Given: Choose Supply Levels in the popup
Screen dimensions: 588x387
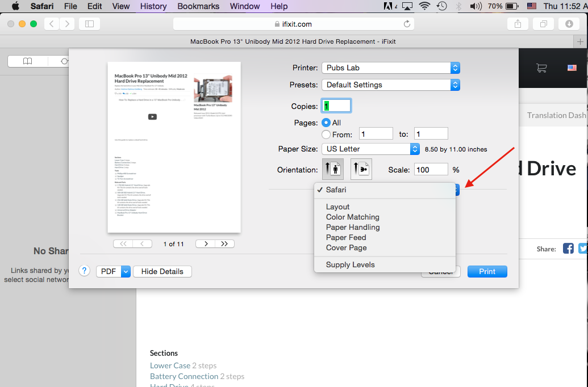Looking at the screenshot, I should [385, 264].
